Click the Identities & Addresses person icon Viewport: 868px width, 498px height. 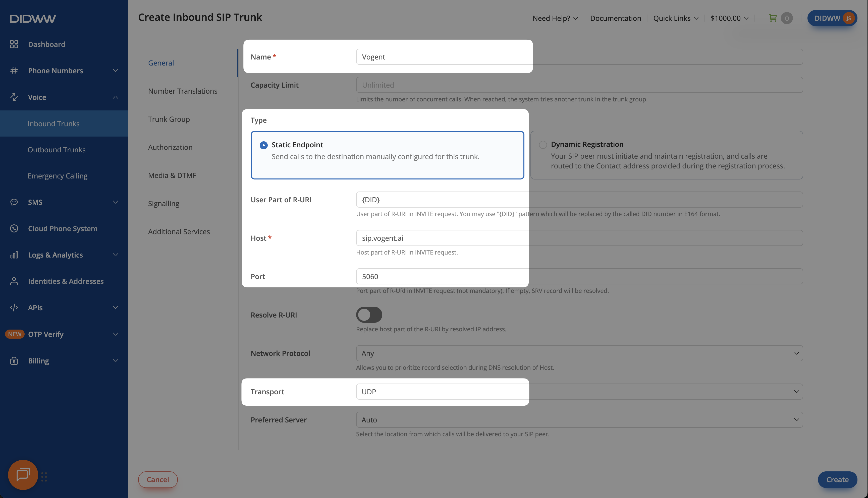(14, 281)
